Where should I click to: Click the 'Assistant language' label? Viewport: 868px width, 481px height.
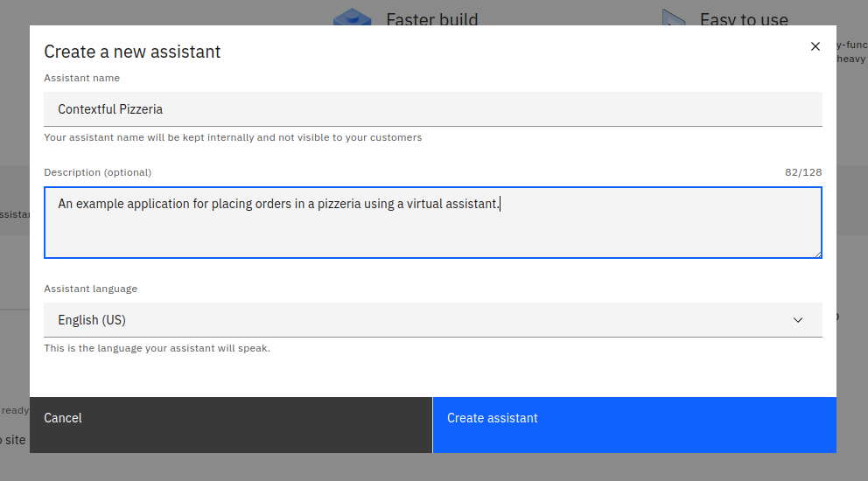(91, 289)
